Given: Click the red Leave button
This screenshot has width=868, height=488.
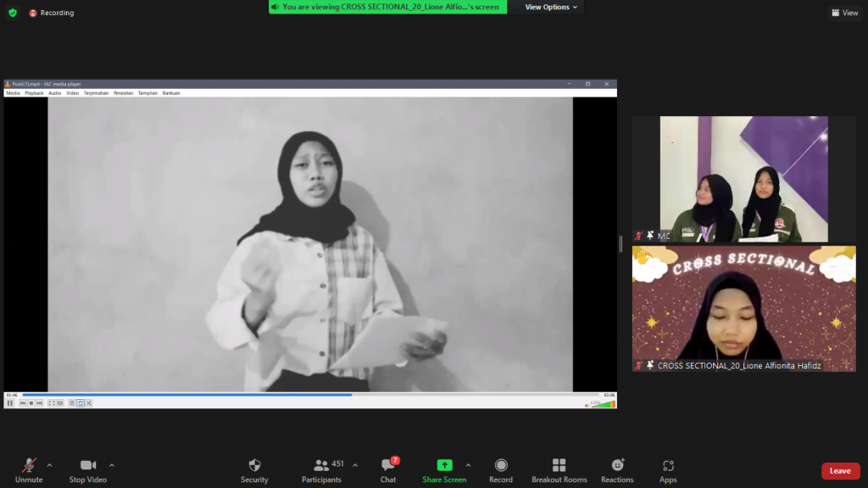Looking at the screenshot, I should (x=840, y=471).
